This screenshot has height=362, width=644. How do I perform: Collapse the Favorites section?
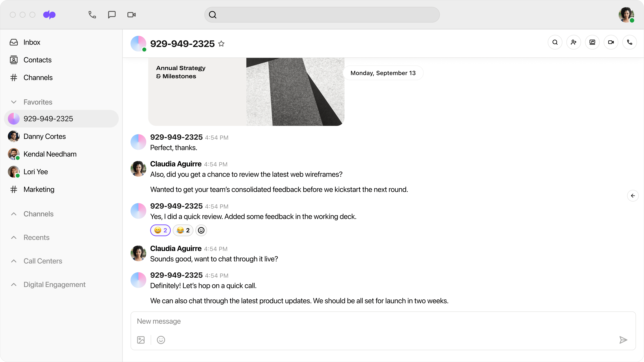point(14,102)
